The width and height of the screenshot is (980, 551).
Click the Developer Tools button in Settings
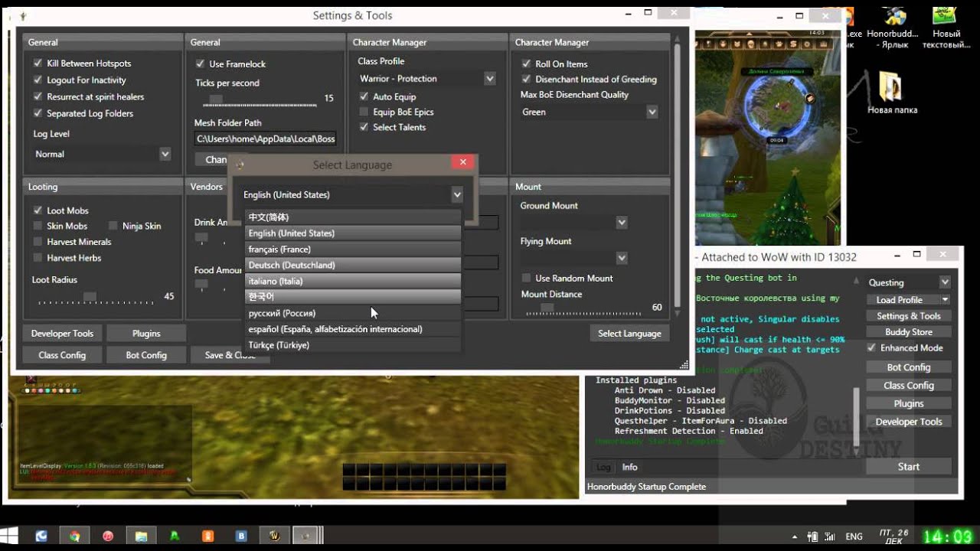point(62,334)
